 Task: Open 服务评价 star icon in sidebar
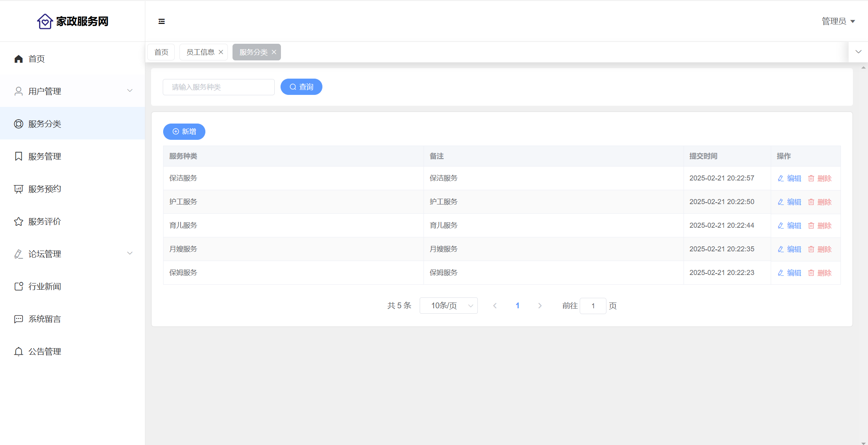point(19,222)
